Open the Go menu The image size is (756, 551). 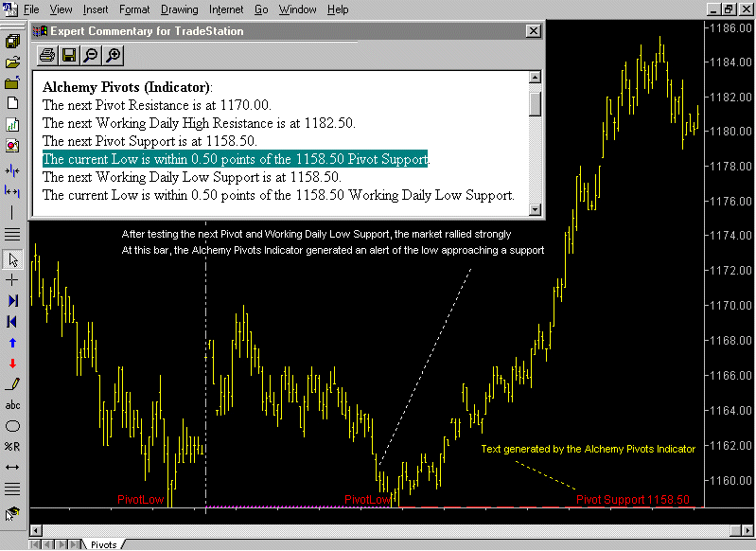point(261,9)
